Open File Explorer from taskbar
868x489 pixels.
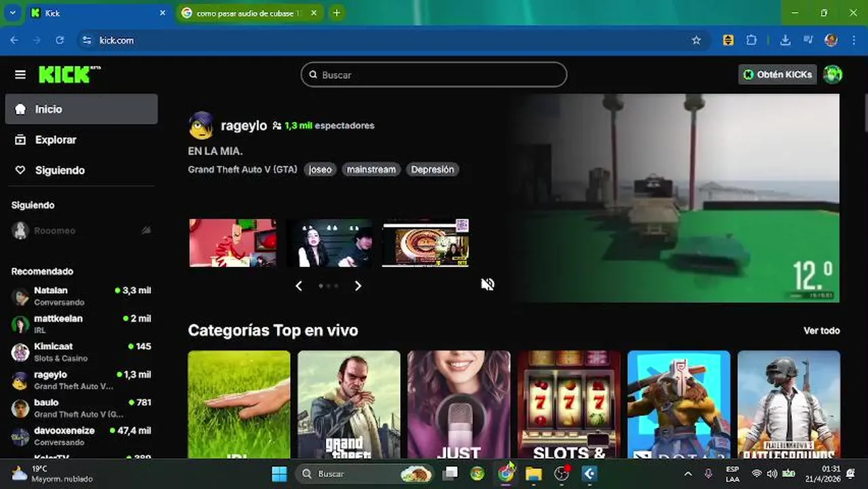click(534, 473)
